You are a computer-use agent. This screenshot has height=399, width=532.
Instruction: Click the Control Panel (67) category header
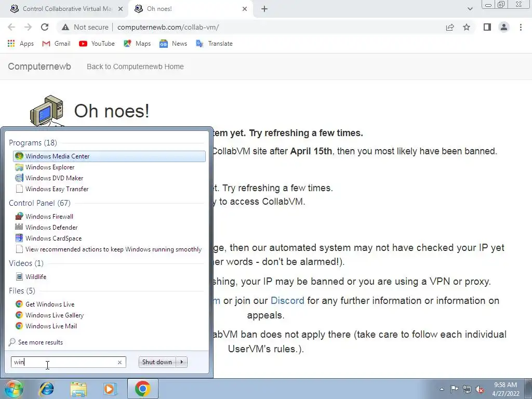[x=39, y=203]
